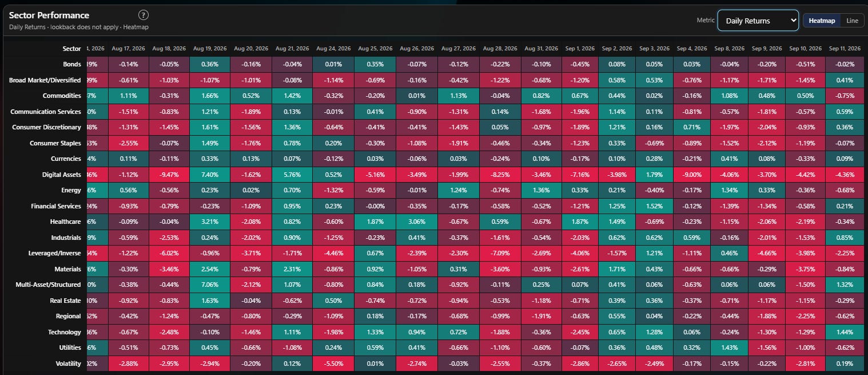
Task: Open the Daily Returns metric dropdown
Action: pos(758,21)
